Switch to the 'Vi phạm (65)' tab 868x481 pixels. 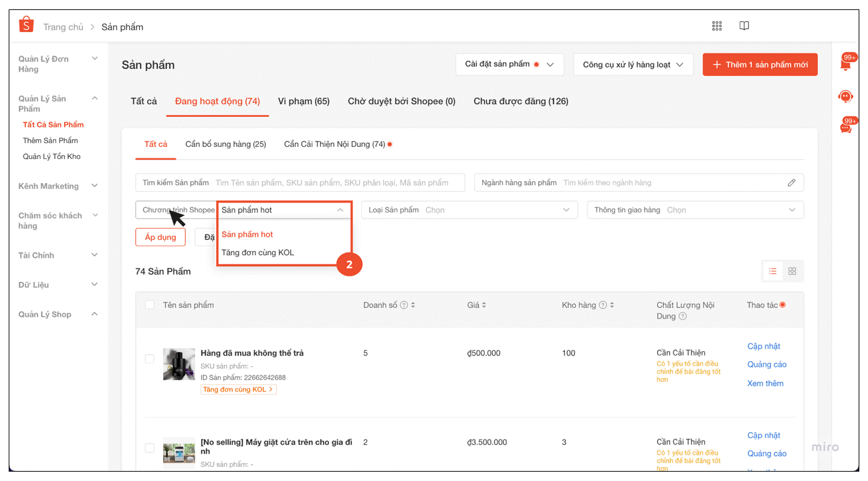click(x=304, y=102)
